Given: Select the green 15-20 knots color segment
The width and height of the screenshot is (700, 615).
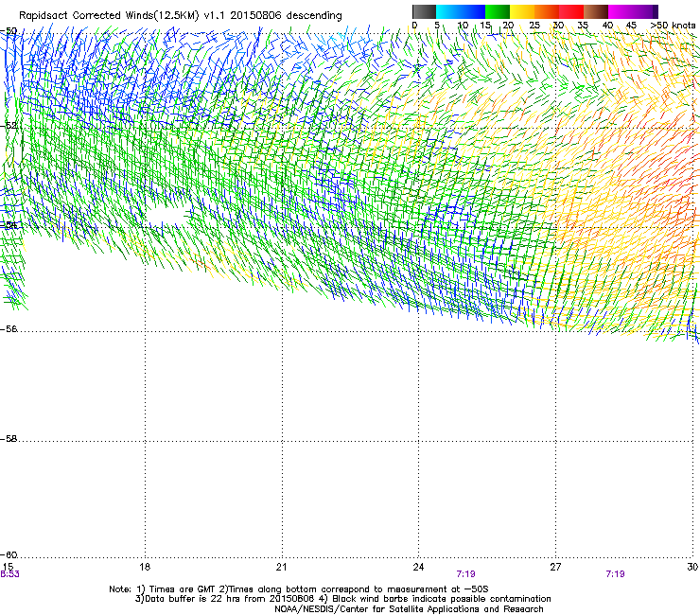Looking at the screenshot, I should tap(498, 11).
